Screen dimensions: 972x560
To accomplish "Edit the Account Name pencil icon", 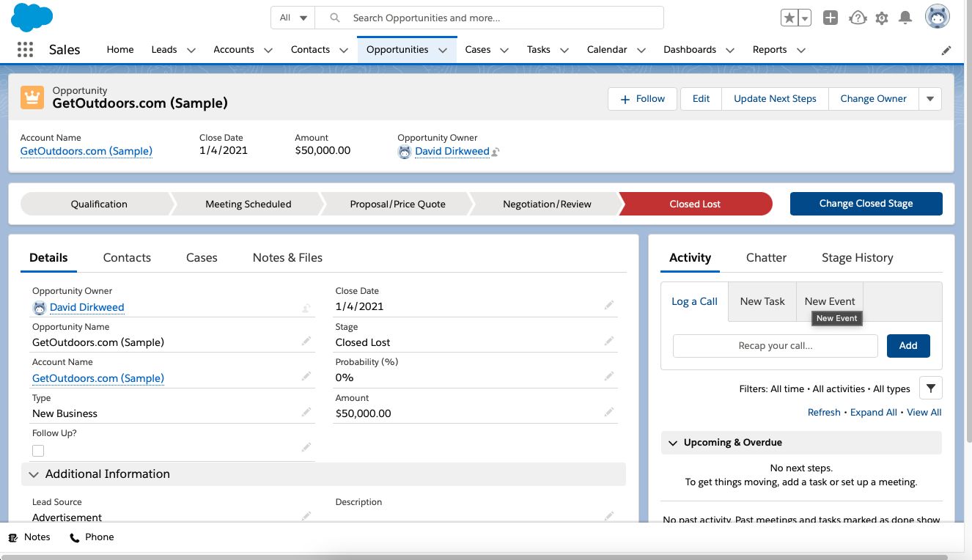I will [x=306, y=377].
